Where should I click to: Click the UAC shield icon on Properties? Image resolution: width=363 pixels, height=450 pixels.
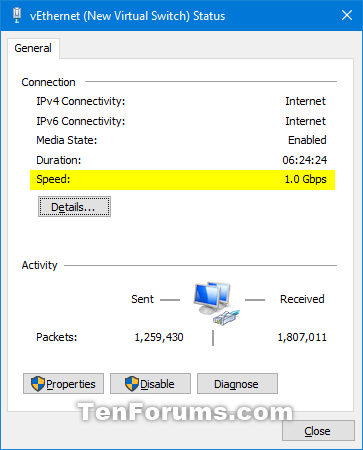click(38, 384)
